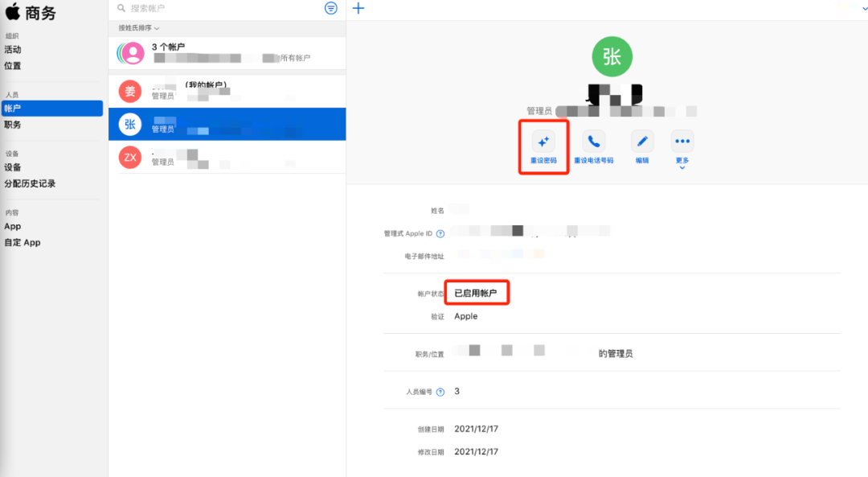Click the verification value 'Apple'

[466, 316]
